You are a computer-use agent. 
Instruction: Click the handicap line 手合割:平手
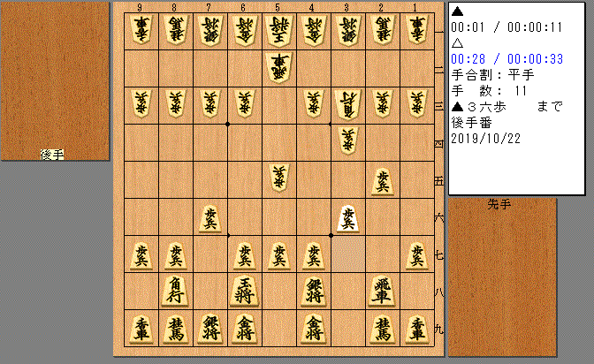pos(492,75)
